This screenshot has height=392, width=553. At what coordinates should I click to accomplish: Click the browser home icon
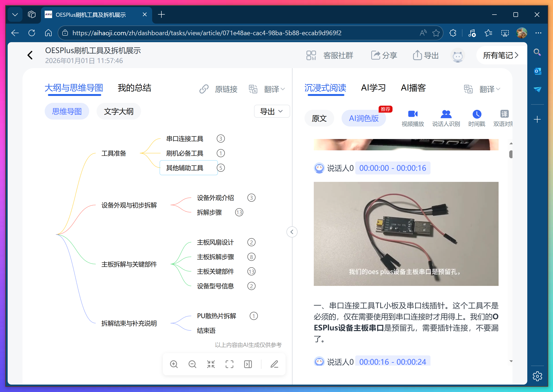[x=48, y=33]
